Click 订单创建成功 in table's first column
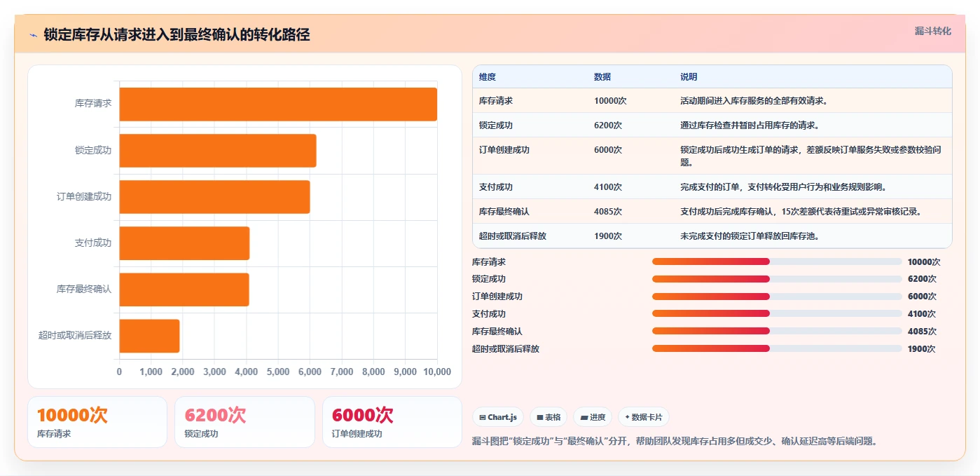980x476 pixels. click(504, 149)
